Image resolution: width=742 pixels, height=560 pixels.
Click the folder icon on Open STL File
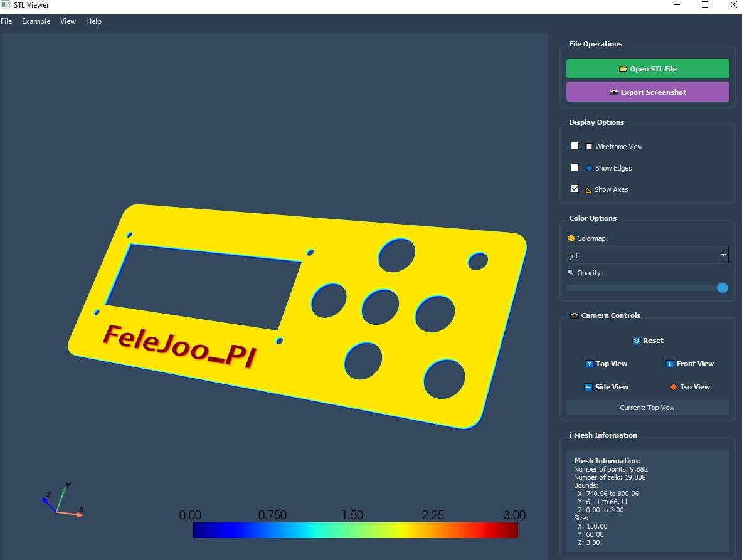point(623,69)
